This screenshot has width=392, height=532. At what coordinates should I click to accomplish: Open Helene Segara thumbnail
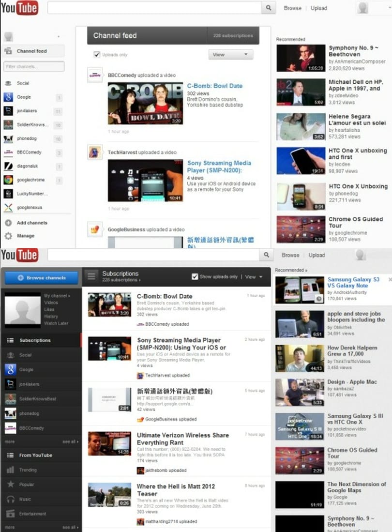point(301,126)
